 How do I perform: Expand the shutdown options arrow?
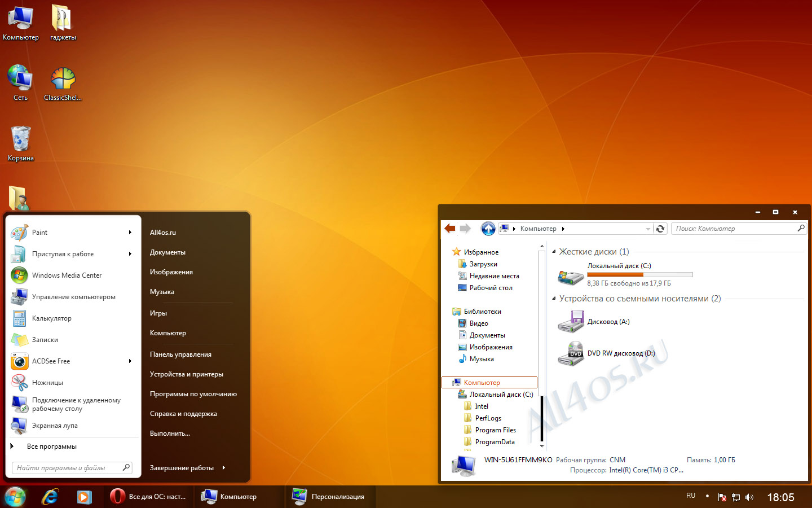(x=224, y=468)
